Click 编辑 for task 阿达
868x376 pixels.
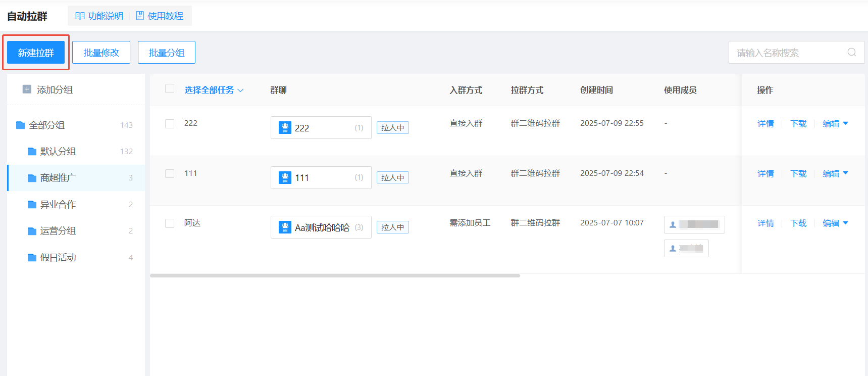(831, 223)
